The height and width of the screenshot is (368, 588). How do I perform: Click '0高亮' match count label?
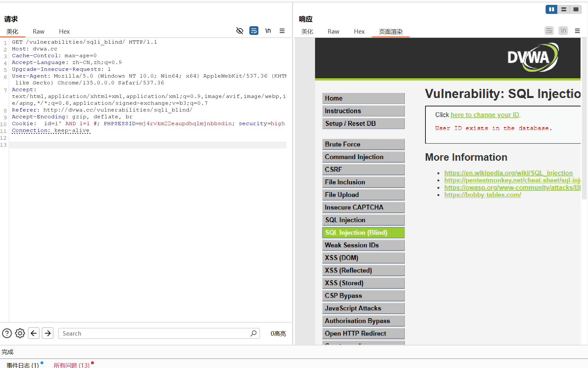coord(278,333)
